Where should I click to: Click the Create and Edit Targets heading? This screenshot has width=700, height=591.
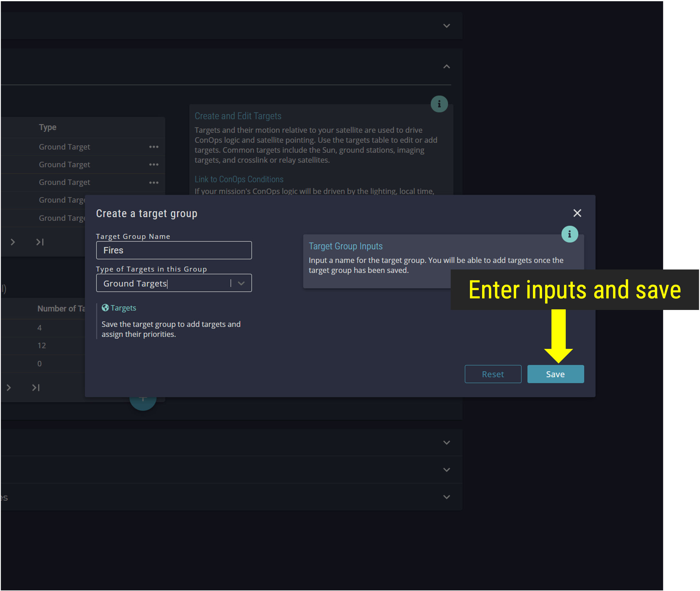[238, 116]
